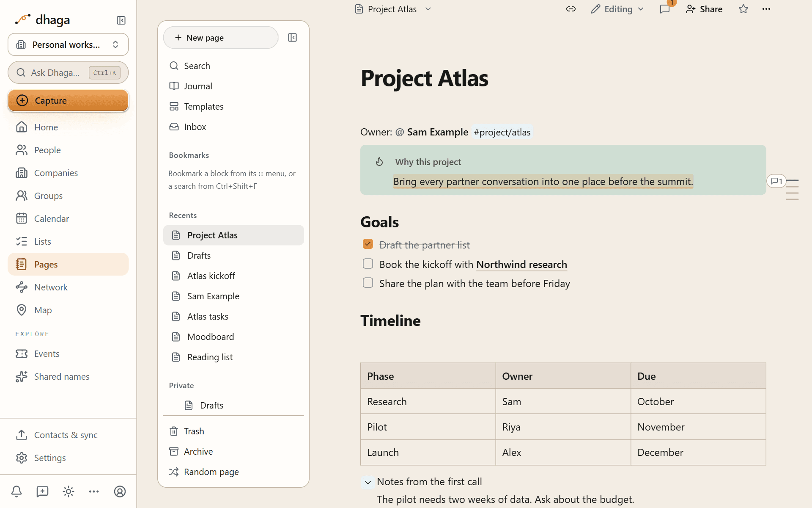Open a Random page
Image resolution: width=812 pixels, height=508 pixels.
tap(233, 472)
